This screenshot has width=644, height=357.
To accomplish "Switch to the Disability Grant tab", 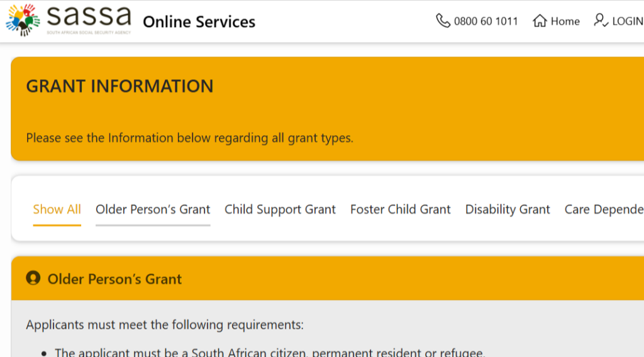I will (x=508, y=209).
